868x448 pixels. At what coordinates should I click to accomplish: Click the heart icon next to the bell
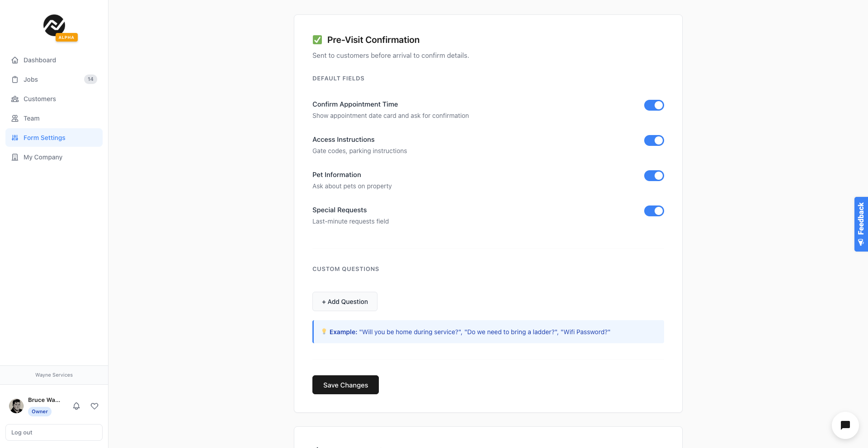[94, 406]
